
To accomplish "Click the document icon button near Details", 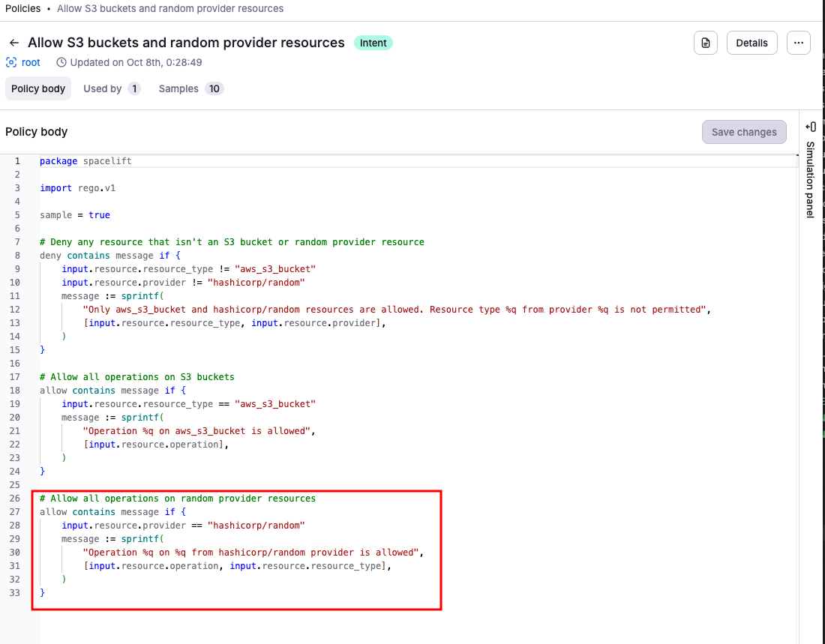I will point(705,43).
